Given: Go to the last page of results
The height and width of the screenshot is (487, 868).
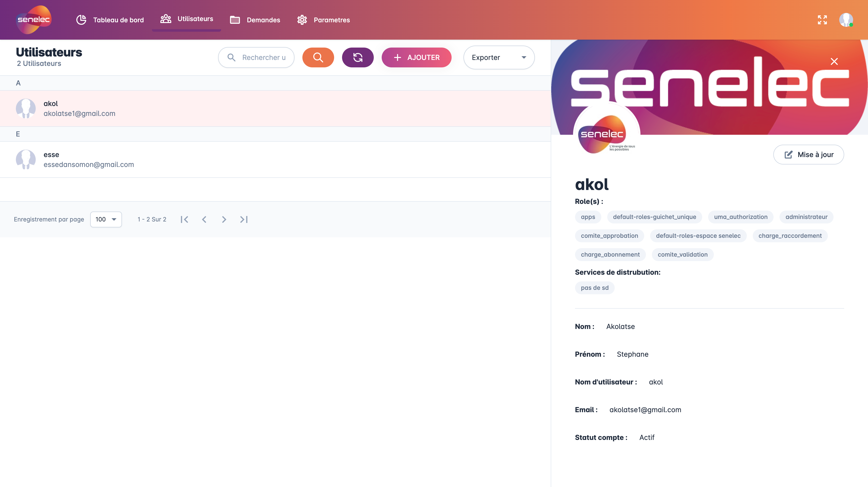Looking at the screenshot, I should (244, 219).
